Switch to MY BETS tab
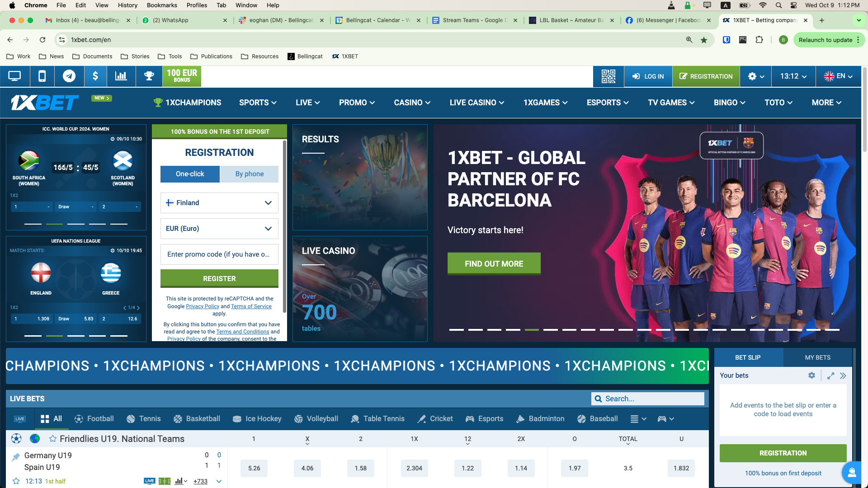The image size is (868, 488). (817, 357)
